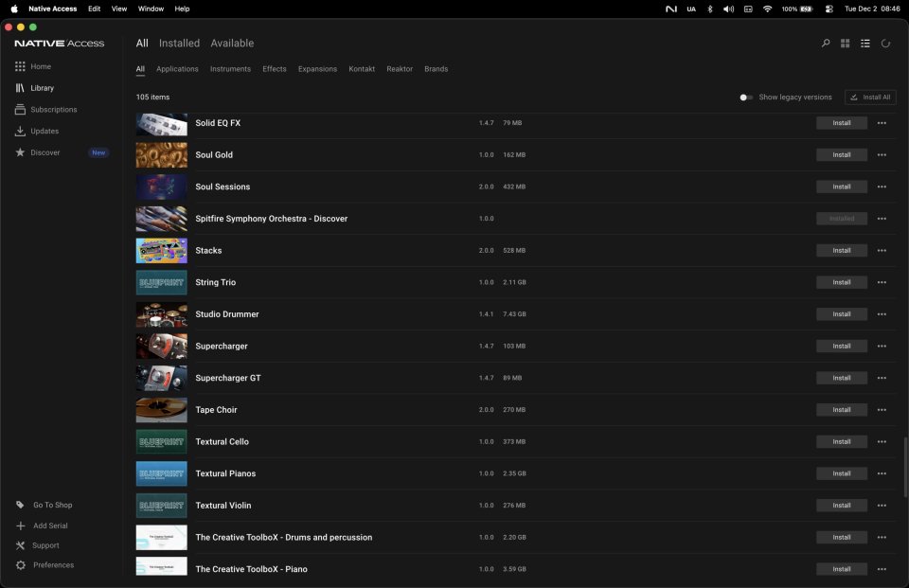
Task: Switch to list view layout
Action: (864, 43)
